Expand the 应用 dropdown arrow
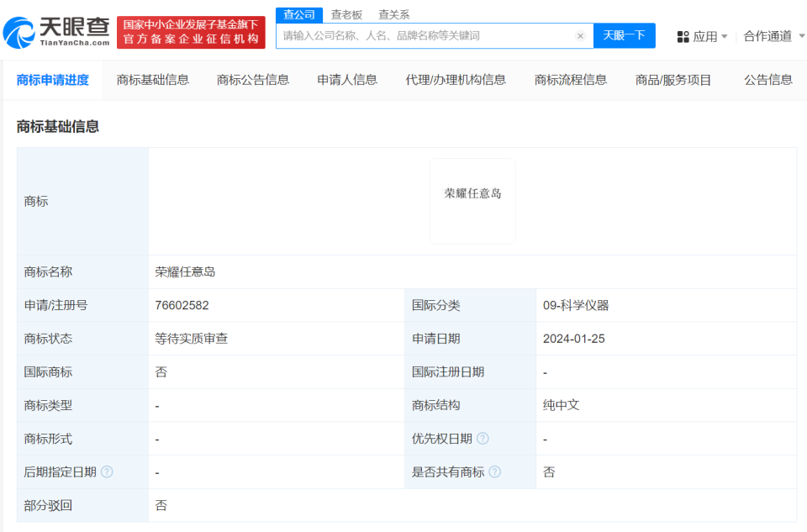Screen dimensions: 807x532 pos(725,36)
